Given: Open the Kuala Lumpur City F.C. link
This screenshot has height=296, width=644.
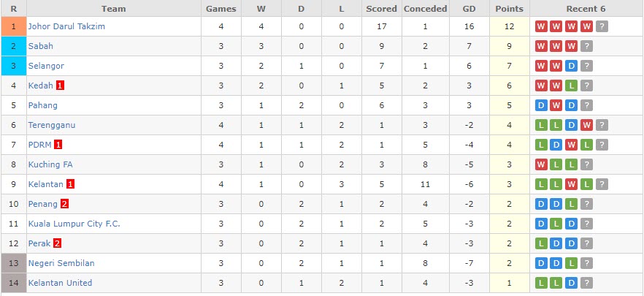Looking at the screenshot, I should (74, 224).
